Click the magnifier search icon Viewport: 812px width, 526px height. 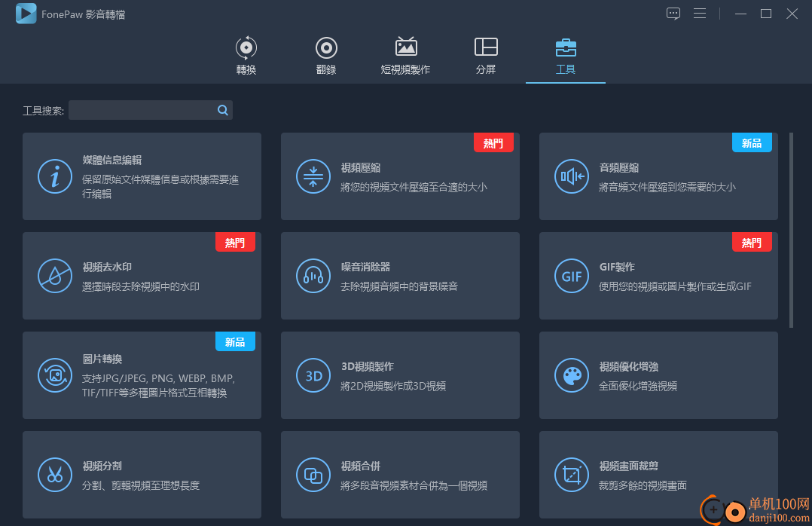(x=223, y=110)
